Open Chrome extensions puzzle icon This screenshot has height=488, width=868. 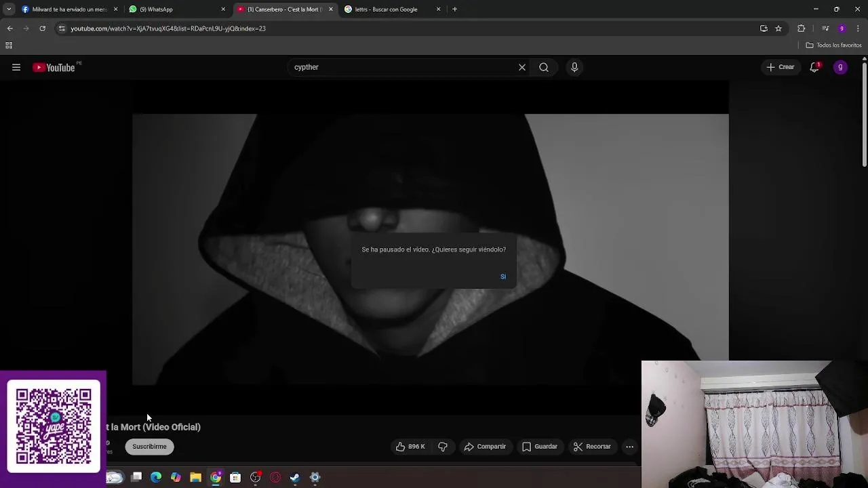(x=802, y=28)
